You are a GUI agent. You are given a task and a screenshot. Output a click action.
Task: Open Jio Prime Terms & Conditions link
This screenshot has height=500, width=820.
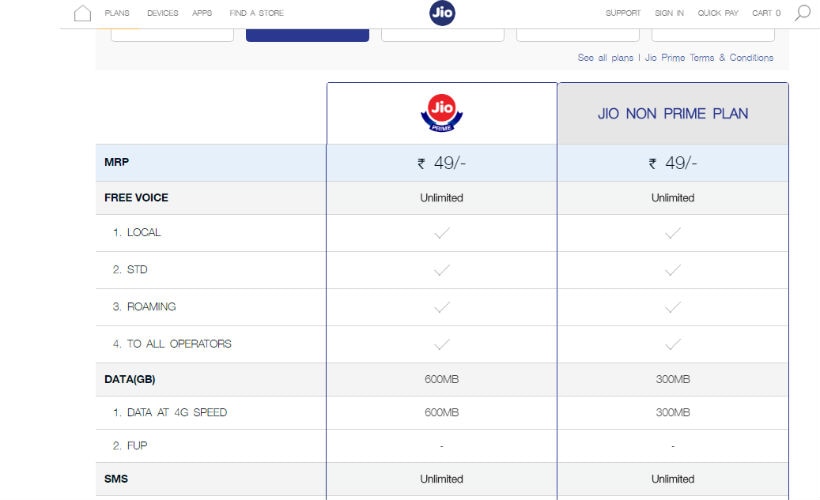709,58
